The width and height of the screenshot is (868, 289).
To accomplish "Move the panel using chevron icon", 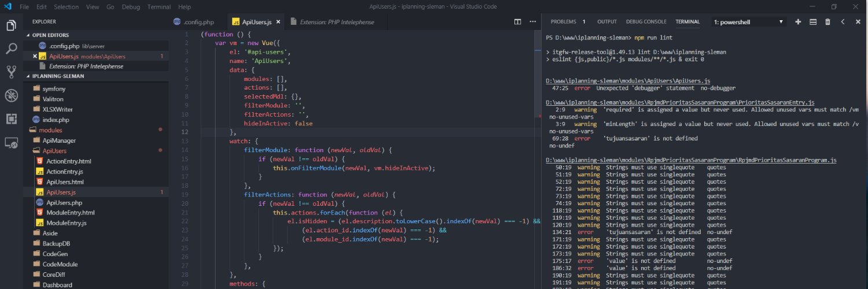I will [843, 21].
